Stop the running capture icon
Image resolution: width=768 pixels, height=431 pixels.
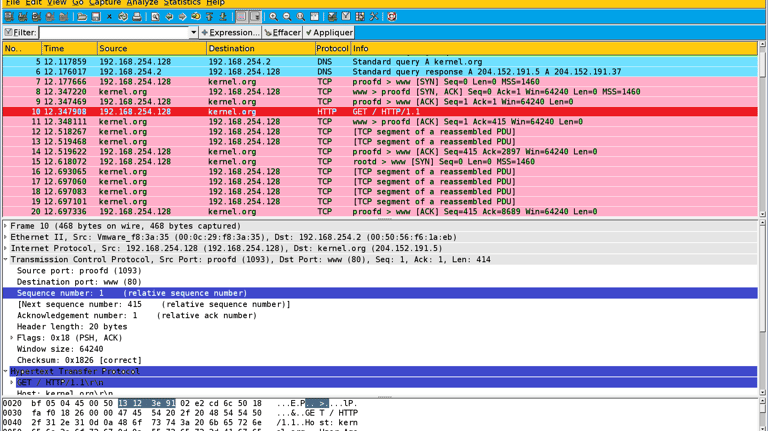click(50, 17)
